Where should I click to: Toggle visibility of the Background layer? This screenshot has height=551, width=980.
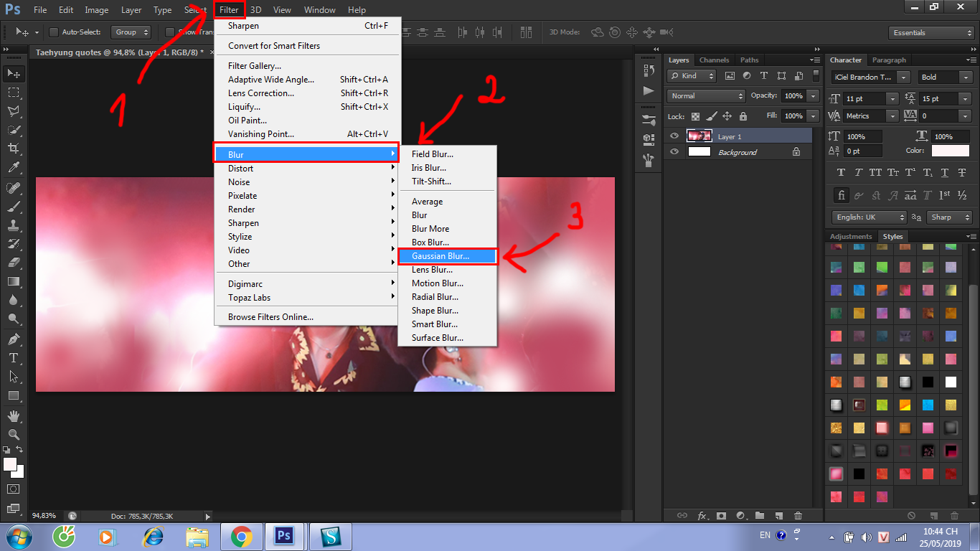pos(674,152)
